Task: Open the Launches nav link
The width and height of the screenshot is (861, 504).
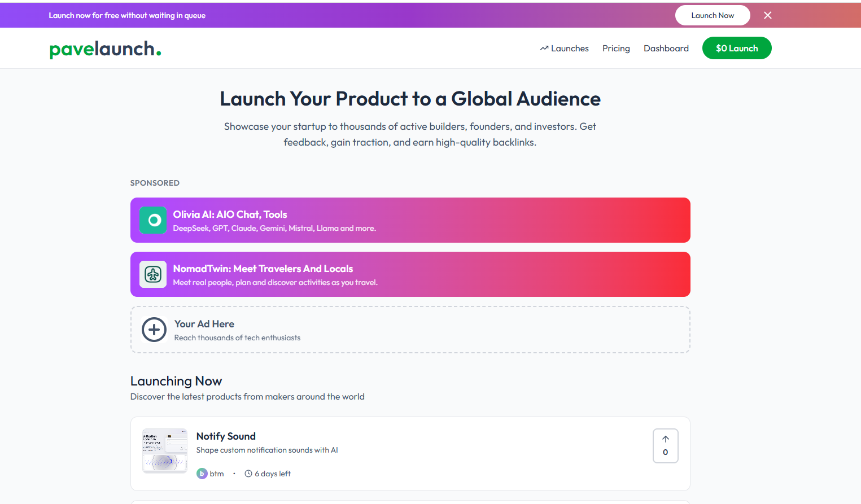Action: pos(564,49)
